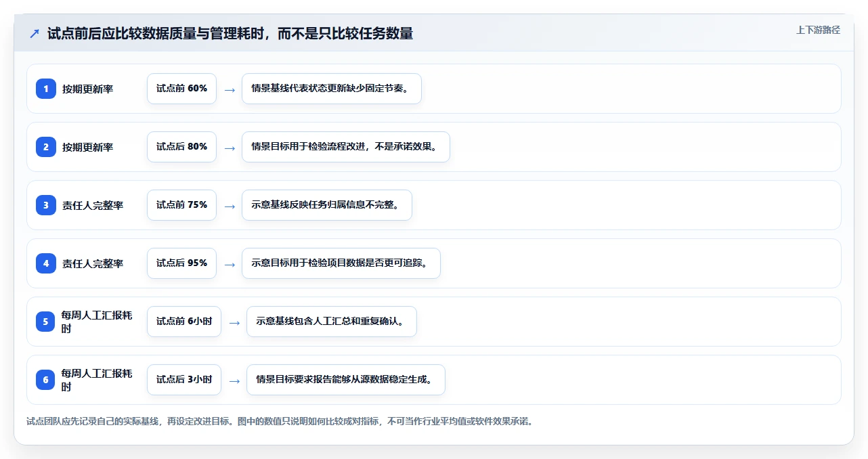868x459 pixels.
Task: Click the 试点前 75% value pill
Action: click(x=181, y=205)
